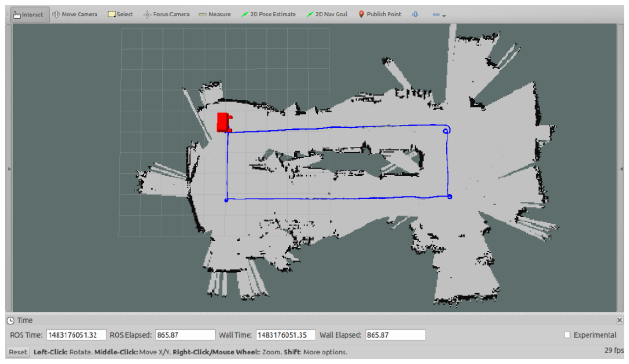Enable the Focus Camera tool
The image size is (629, 364).
pyautogui.click(x=166, y=14)
